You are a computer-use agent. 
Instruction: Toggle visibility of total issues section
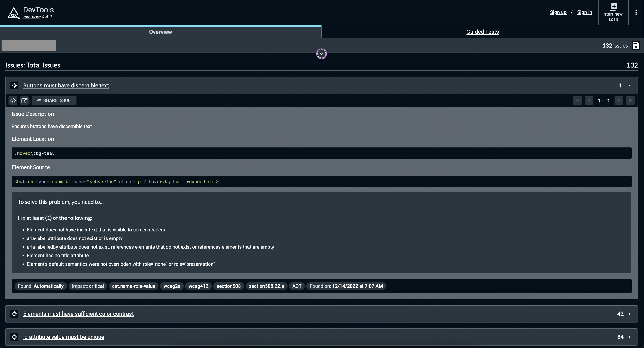click(x=322, y=53)
